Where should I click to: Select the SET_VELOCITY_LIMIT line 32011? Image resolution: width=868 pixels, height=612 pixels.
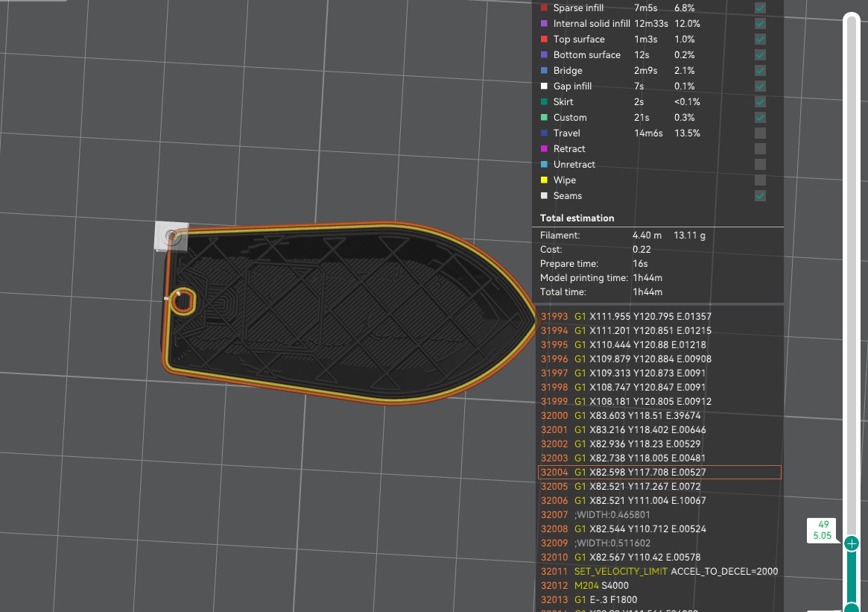pyautogui.click(x=659, y=571)
